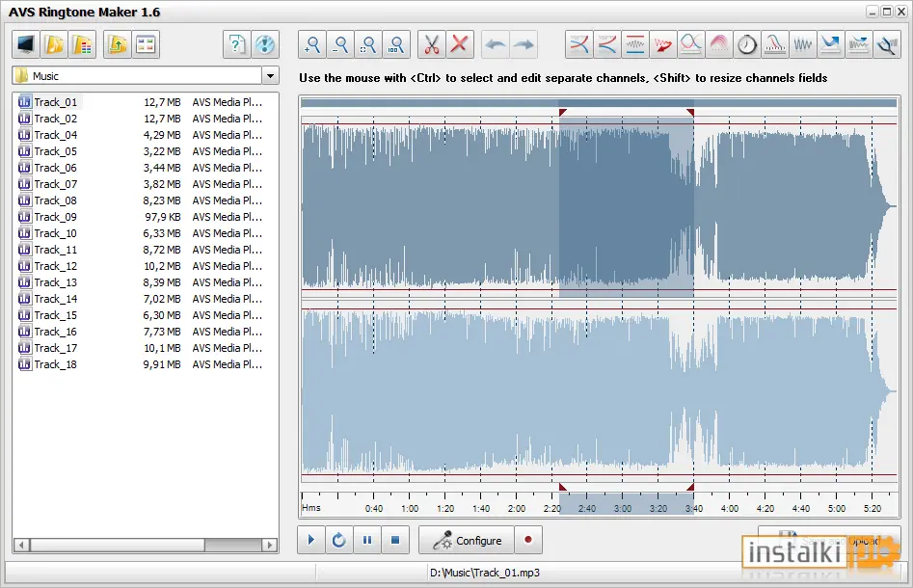Click the noisy wave with blue arrow icon
Screen dimensions: 913x588
[x=859, y=45]
